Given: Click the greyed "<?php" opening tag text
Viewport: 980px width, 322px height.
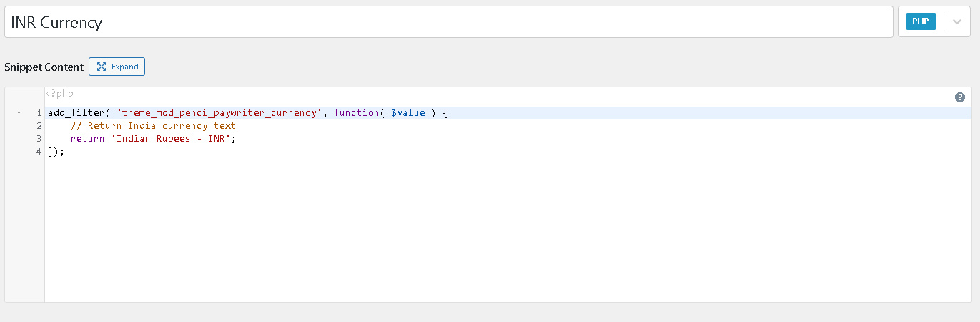Looking at the screenshot, I should click(60, 94).
